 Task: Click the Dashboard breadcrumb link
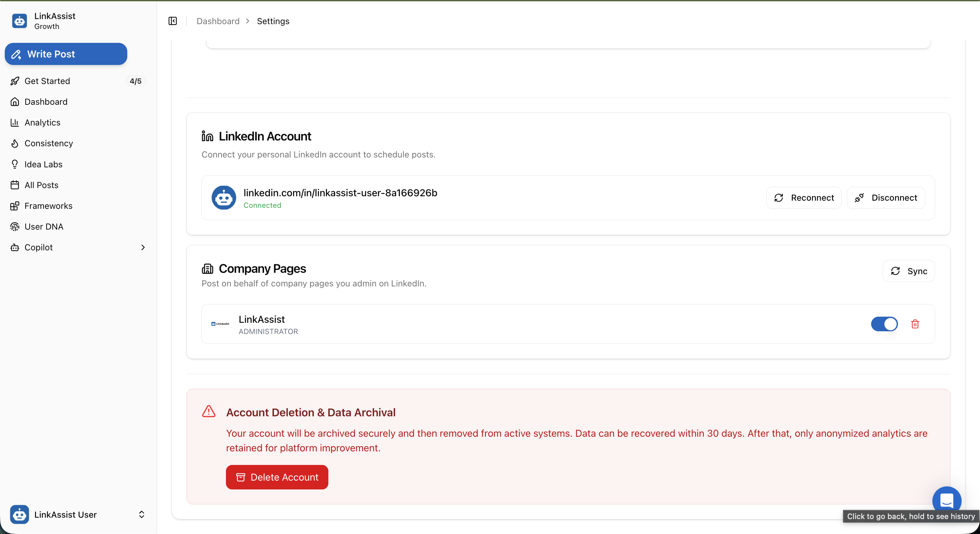click(x=218, y=21)
